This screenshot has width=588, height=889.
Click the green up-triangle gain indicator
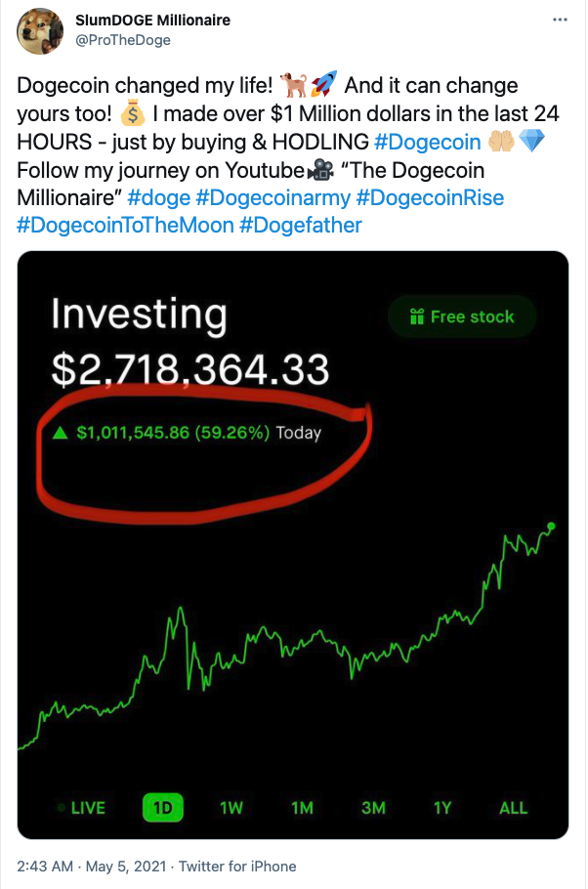pyautogui.click(x=61, y=432)
